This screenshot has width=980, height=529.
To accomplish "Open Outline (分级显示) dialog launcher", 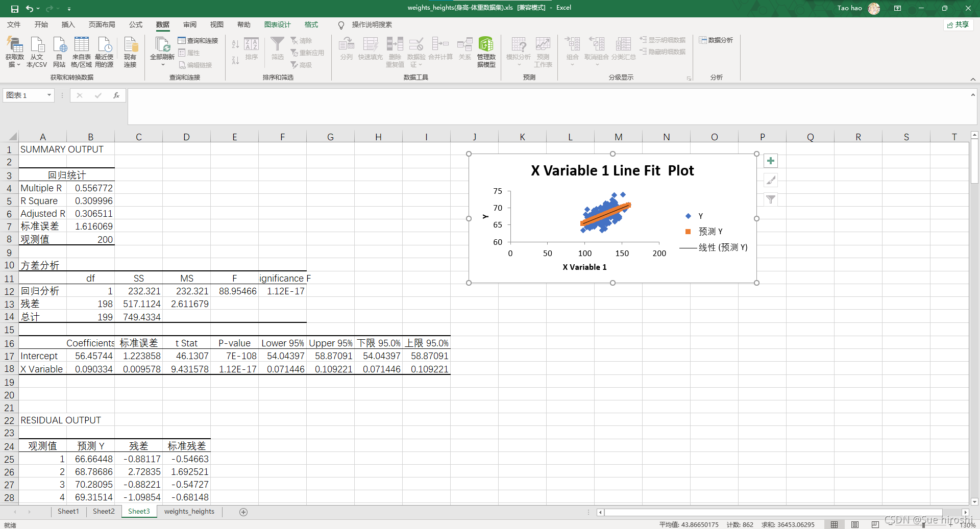I will (689, 79).
